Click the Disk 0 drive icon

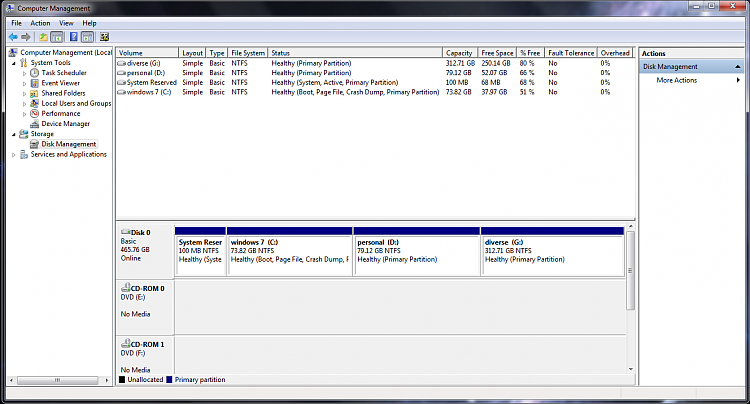point(126,232)
